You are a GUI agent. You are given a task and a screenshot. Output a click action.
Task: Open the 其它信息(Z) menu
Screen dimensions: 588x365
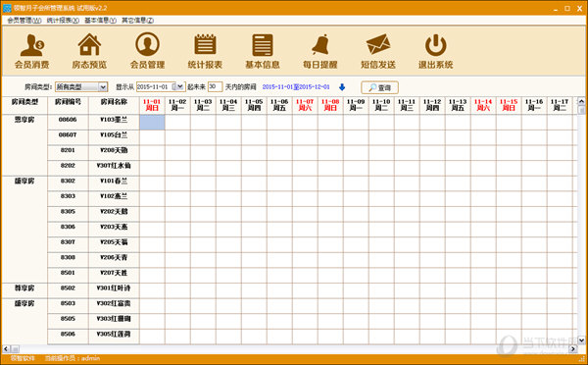pos(137,21)
